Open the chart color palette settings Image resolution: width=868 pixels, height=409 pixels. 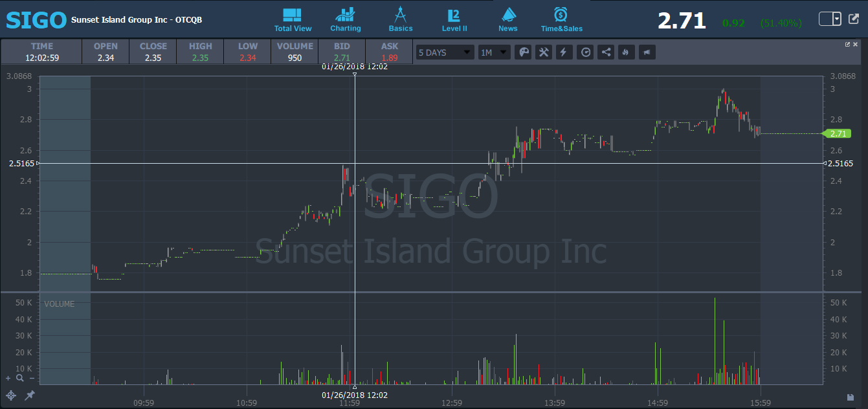coord(523,52)
